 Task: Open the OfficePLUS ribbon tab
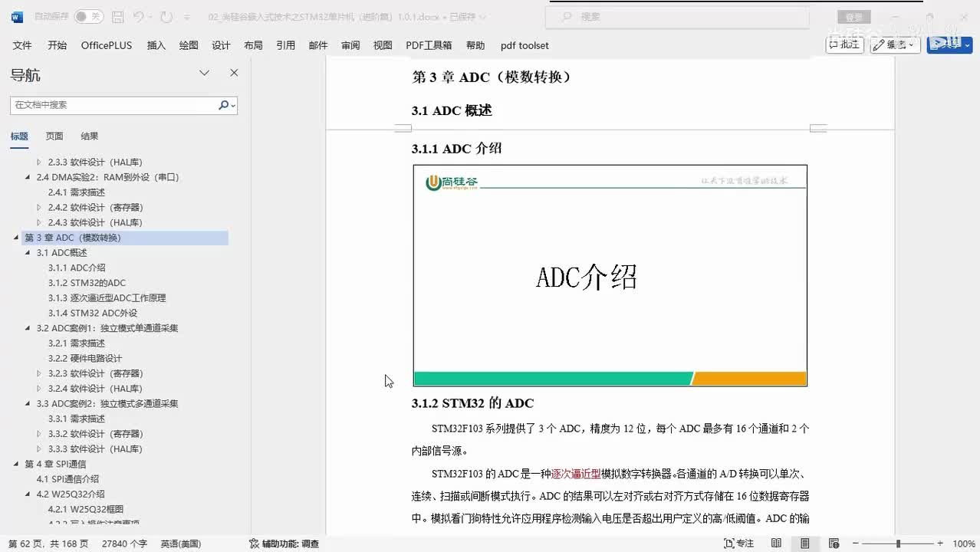(x=107, y=45)
